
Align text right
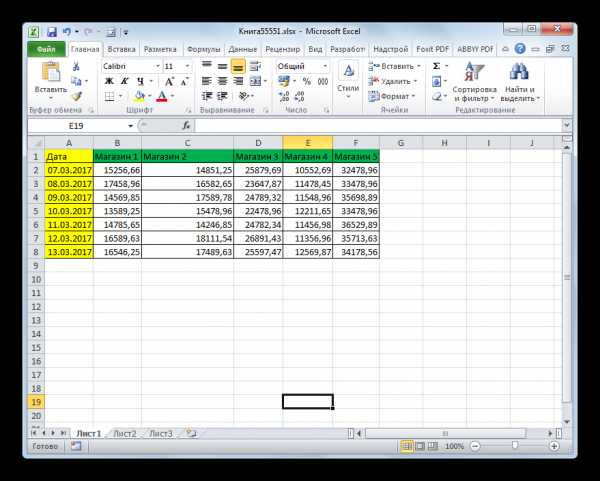[238, 81]
